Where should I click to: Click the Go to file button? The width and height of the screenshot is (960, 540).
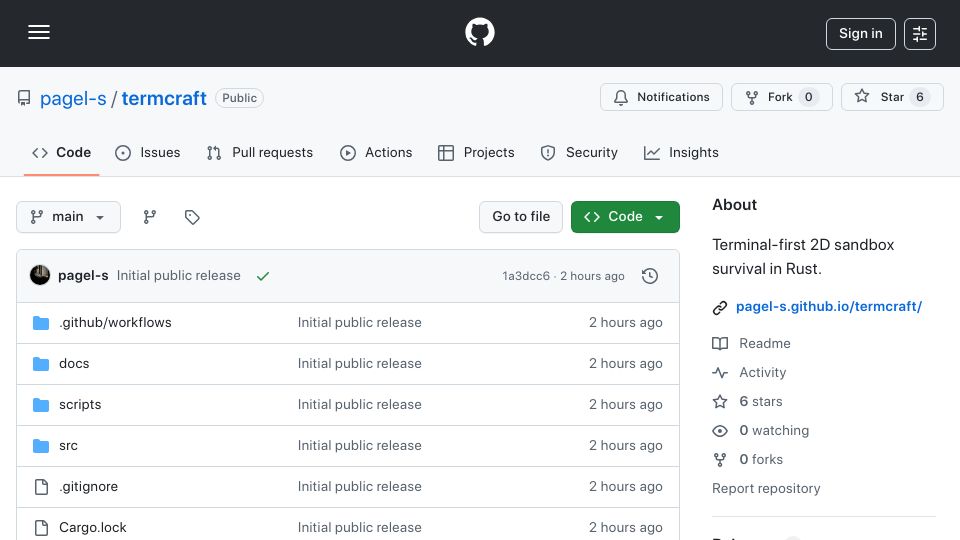520,217
